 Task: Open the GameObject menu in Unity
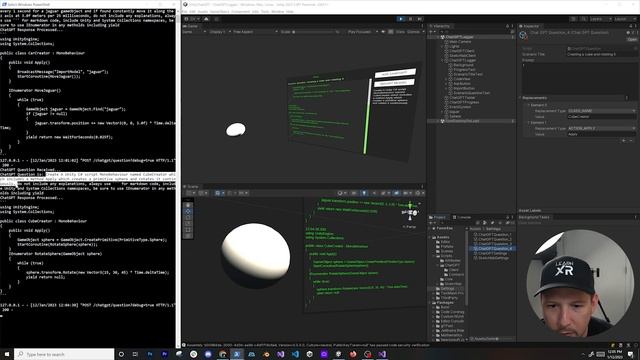point(220,11)
